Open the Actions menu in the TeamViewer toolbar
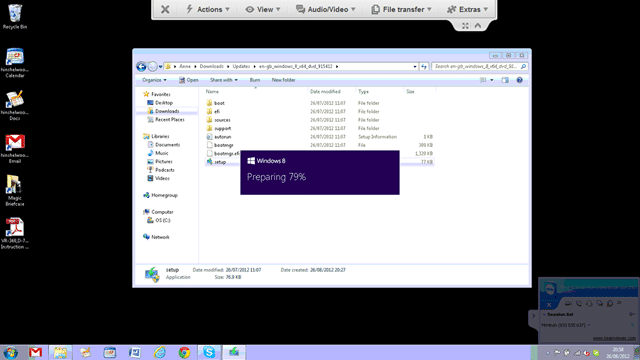The height and width of the screenshot is (360, 640). tap(207, 9)
